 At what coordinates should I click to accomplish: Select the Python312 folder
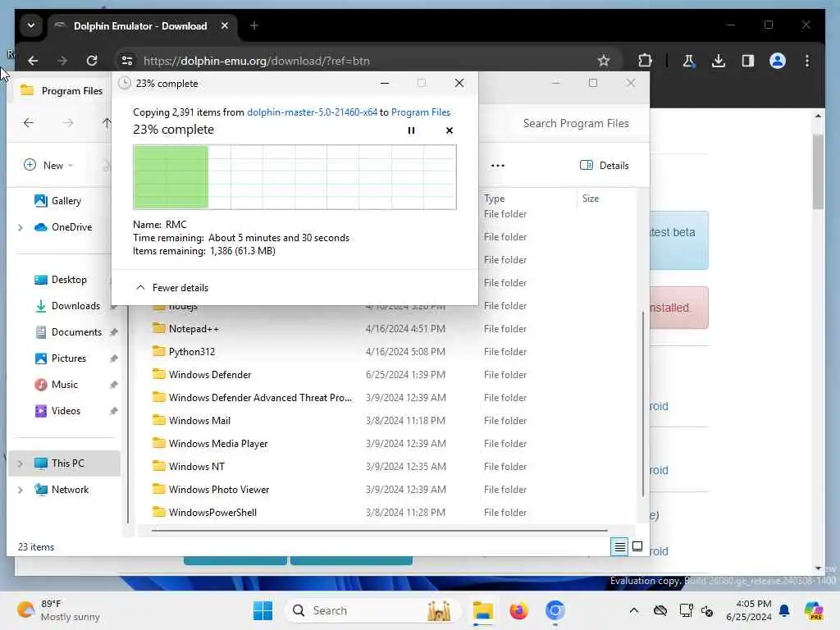coord(191,351)
